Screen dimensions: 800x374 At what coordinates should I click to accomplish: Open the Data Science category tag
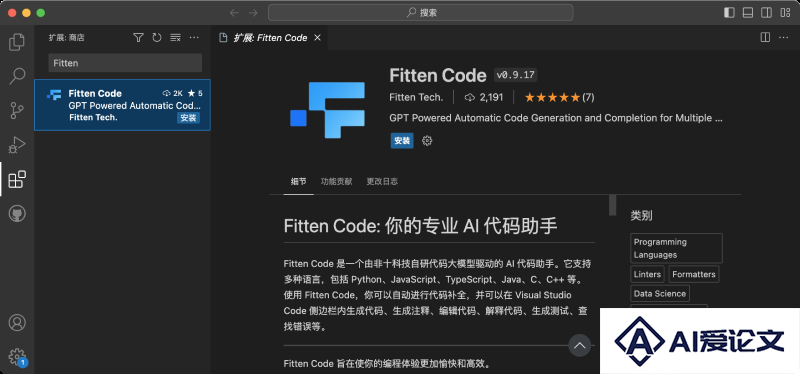pos(660,293)
